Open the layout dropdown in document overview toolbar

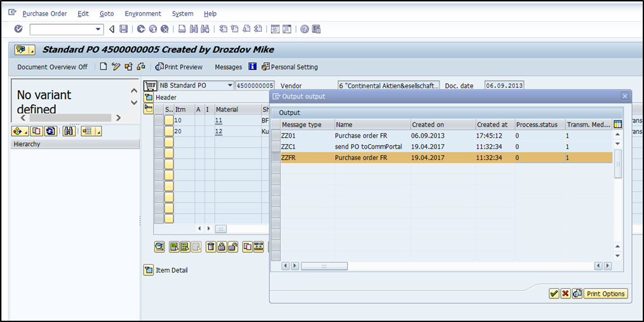pos(91,131)
